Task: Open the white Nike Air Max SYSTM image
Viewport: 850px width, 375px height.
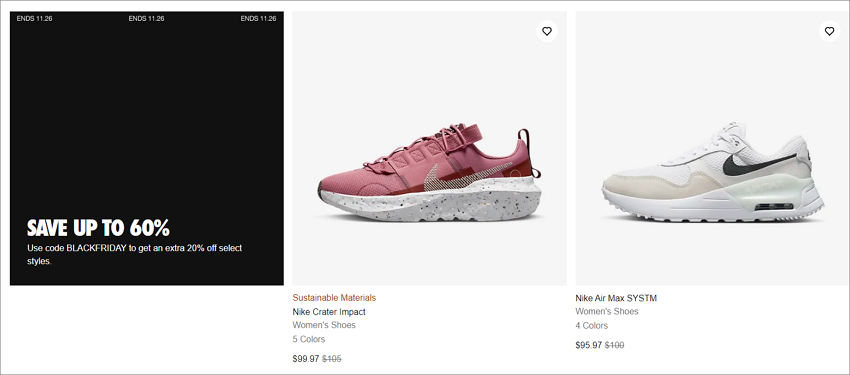Action: point(712,148)
